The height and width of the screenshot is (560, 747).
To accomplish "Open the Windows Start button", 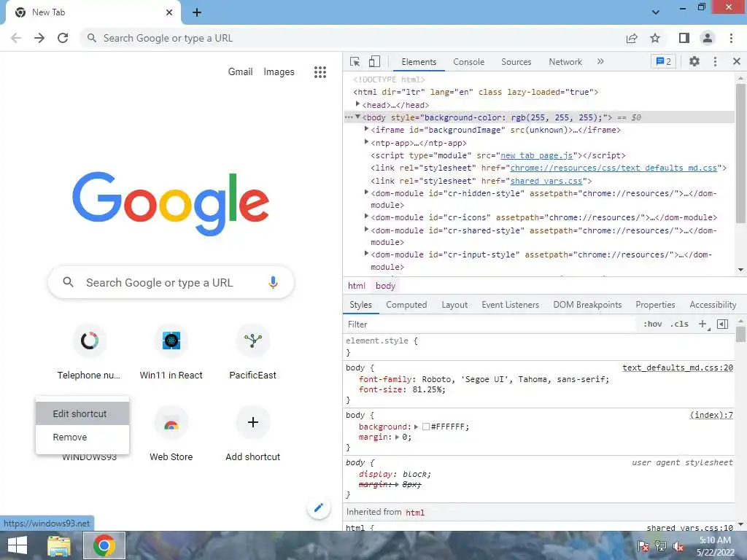I will [x=18, y=545].
